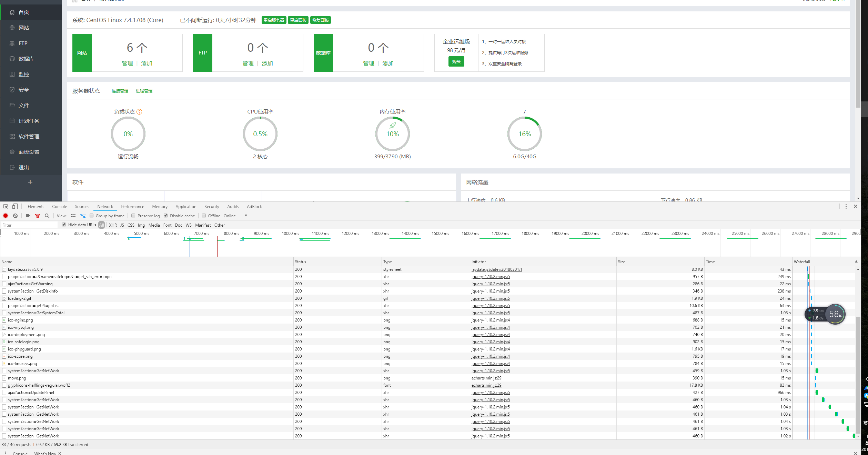Viewport: 868px width, 455px height.
Task: Switch to large request rows view
Action: click(73, 216)
